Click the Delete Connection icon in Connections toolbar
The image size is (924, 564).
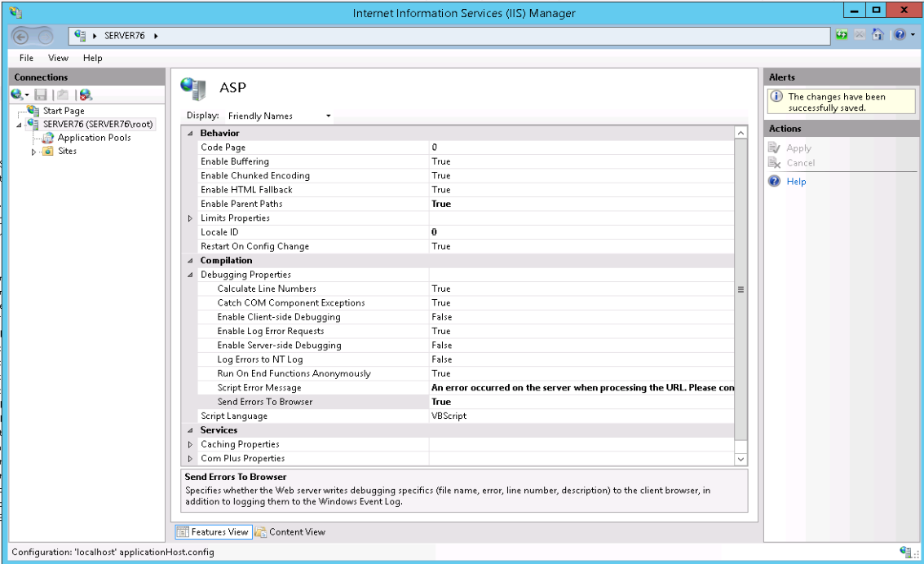click(x=86, y=95)
